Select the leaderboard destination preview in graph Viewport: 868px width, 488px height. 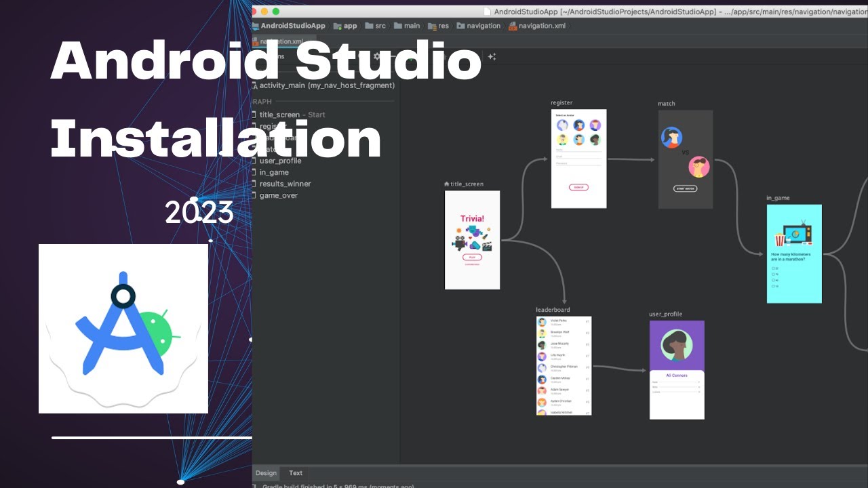click(x=564, y=366)
